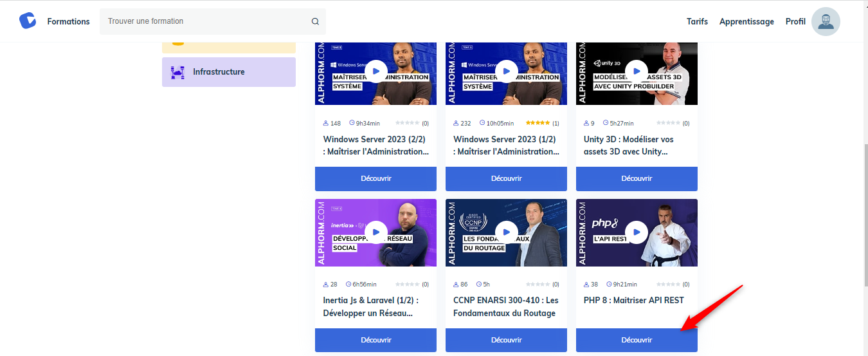The image size is (868, 356).
Task: Open the Unity 3D Modéliser vos assets title
Action: pyautogui.click(x=629, y=145)
